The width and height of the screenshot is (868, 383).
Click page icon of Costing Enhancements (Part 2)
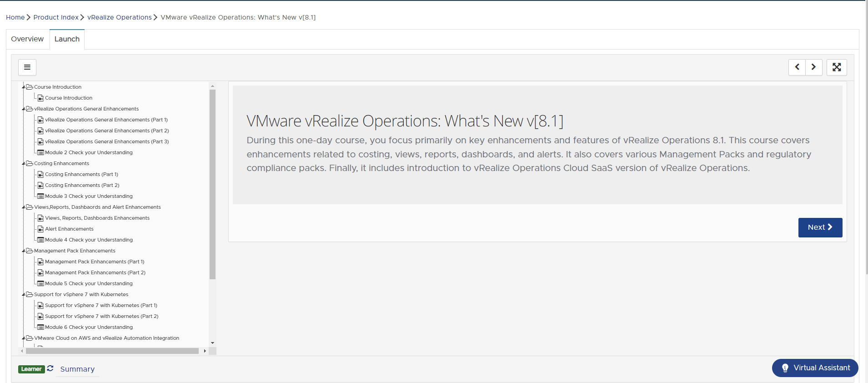(40, 185)
